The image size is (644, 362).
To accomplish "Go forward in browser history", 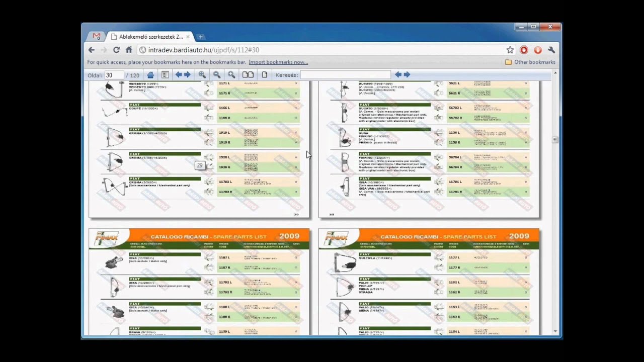I will click(104, 50).
